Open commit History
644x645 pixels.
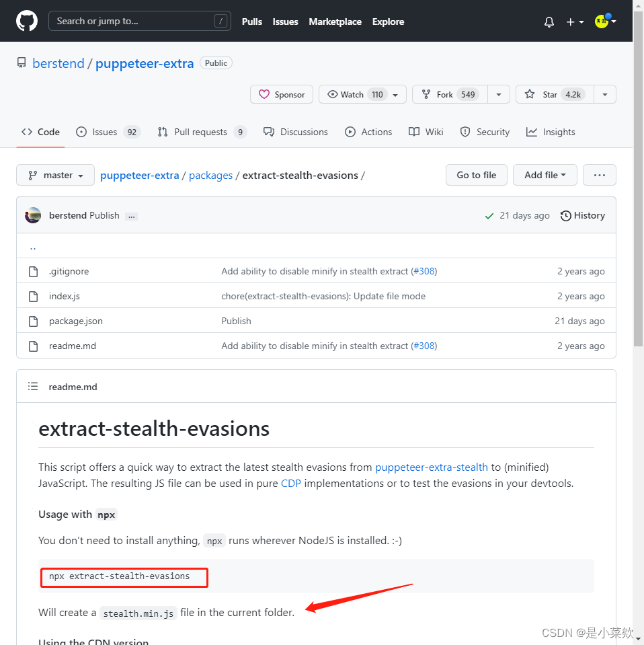point(582,215)
